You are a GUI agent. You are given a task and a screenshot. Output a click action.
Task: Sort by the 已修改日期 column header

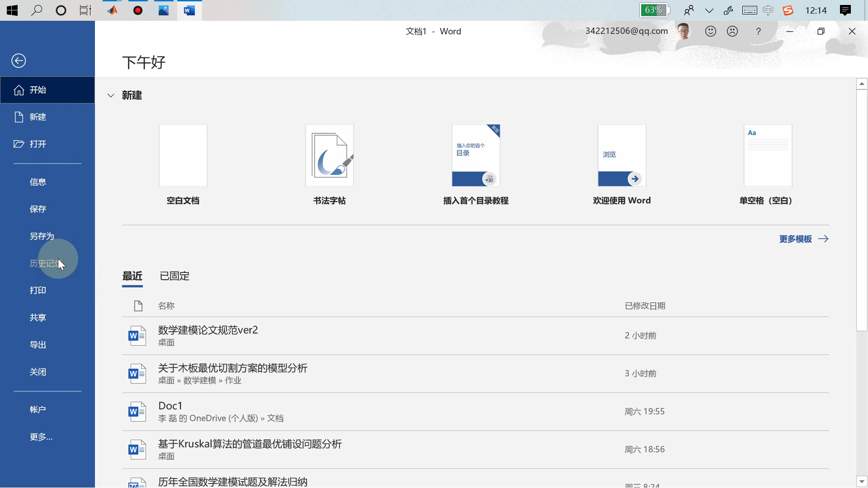point(645,306)
